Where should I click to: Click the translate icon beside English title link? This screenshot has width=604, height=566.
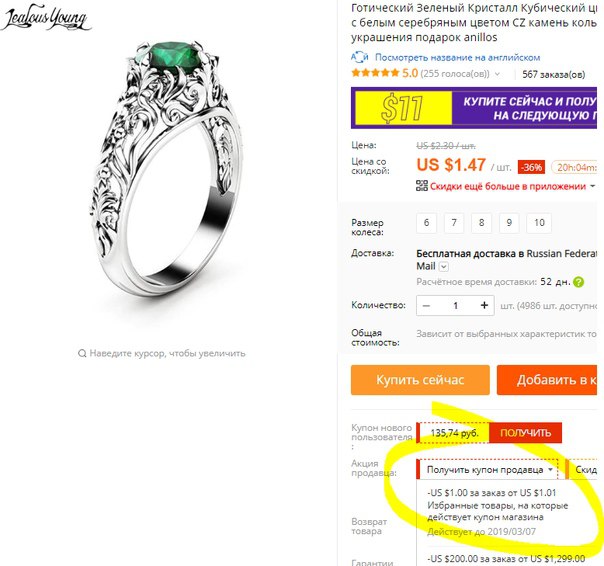pos(359,57)
